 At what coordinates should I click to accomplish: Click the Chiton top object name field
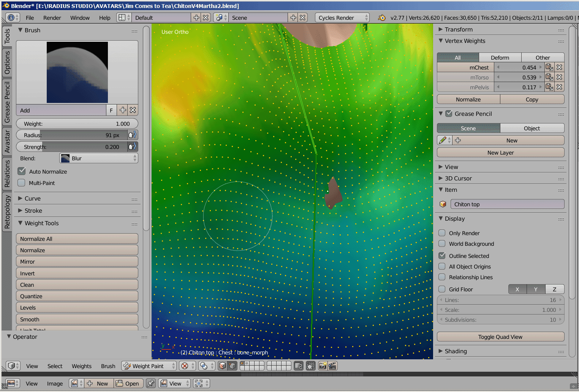(x=507, y=204)
